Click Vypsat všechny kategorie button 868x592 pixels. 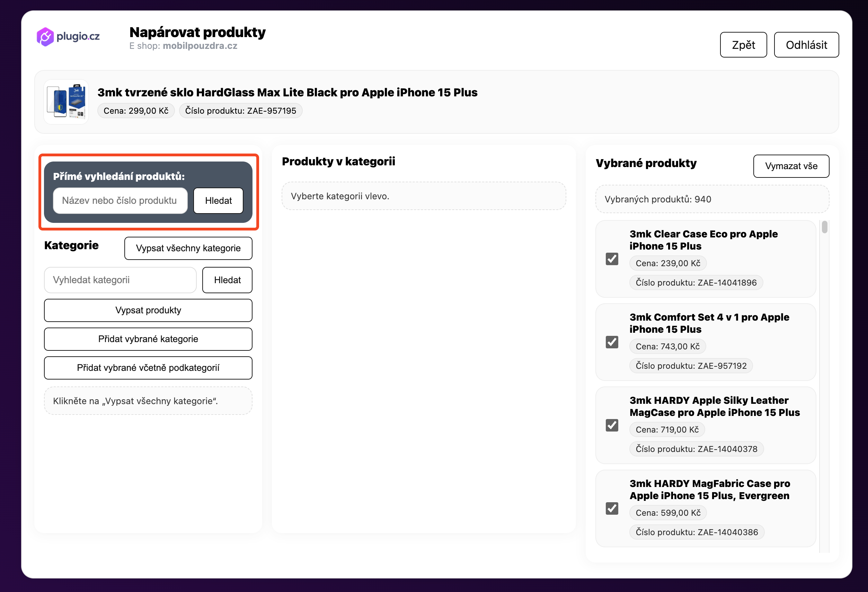click(188, 248)
